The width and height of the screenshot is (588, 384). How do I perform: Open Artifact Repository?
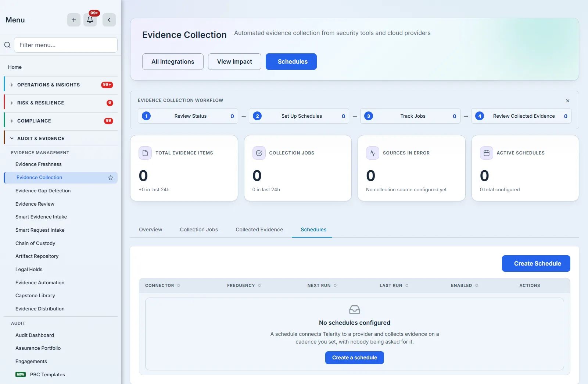(61, 256)
